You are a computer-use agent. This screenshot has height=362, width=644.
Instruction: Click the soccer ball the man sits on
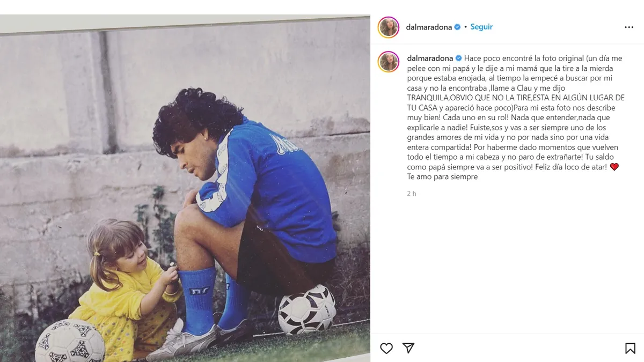pyautogui.click(x=307, y=310)
